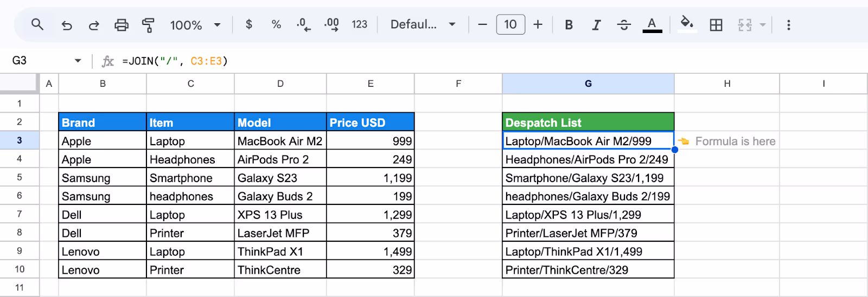Screen dimensions: 868x297
Task: Select the Smartphone item cell
Action: pos(190,178)
